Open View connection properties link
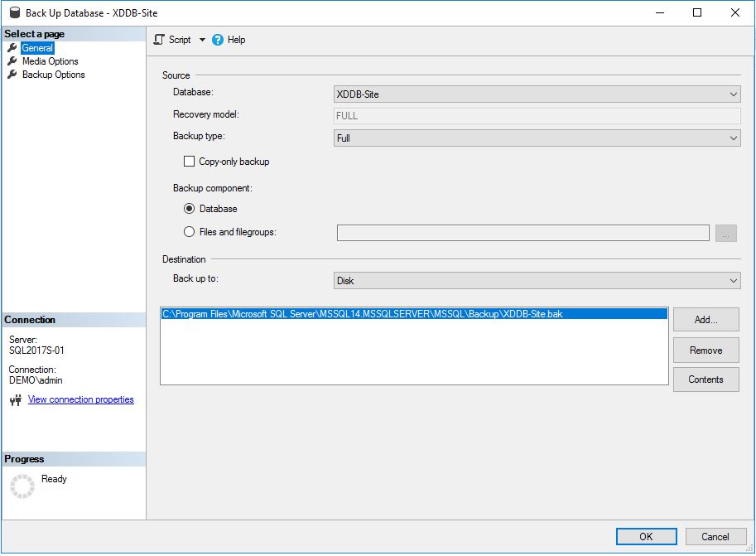Screen dimensions: 756x556 point(80,399)
